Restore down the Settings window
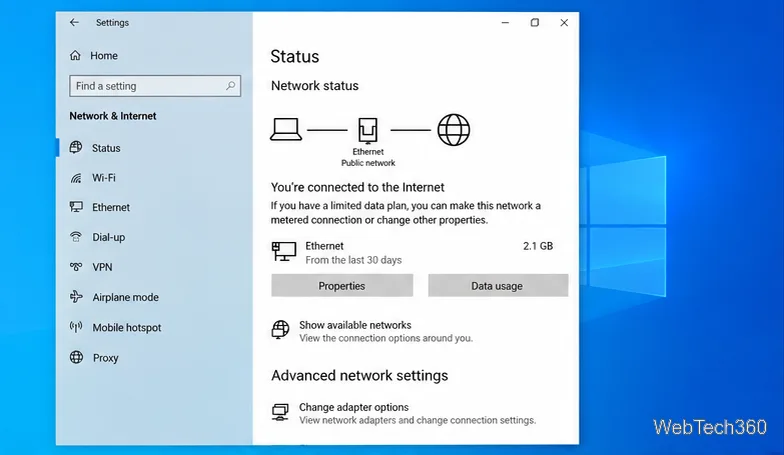 pyautogui.click(x=534, y=22)
